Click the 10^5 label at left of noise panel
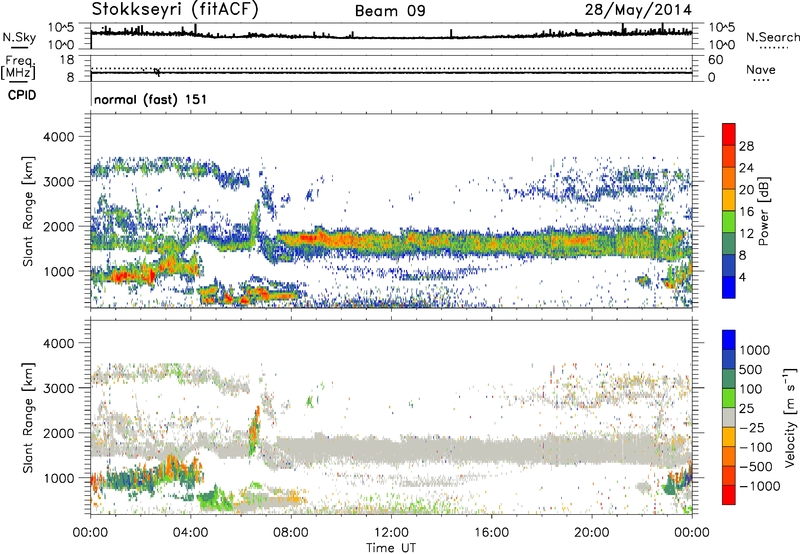The height and width of the screenshot is (554, 800). 61,28
